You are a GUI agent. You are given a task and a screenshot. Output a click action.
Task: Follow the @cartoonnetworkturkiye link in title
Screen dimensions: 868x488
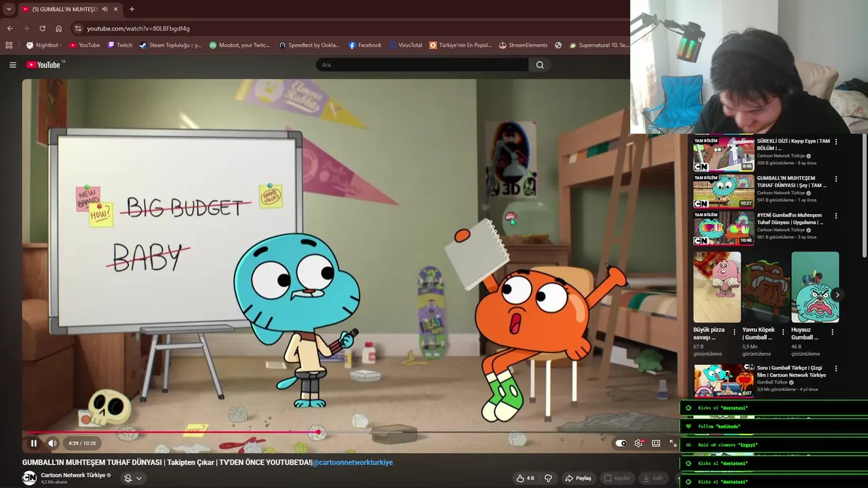coord(353,462)
